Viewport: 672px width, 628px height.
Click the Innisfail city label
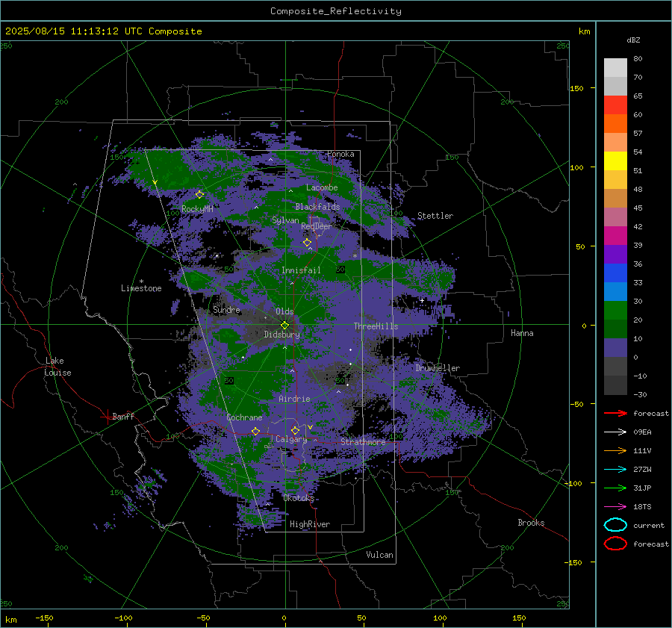301,270
